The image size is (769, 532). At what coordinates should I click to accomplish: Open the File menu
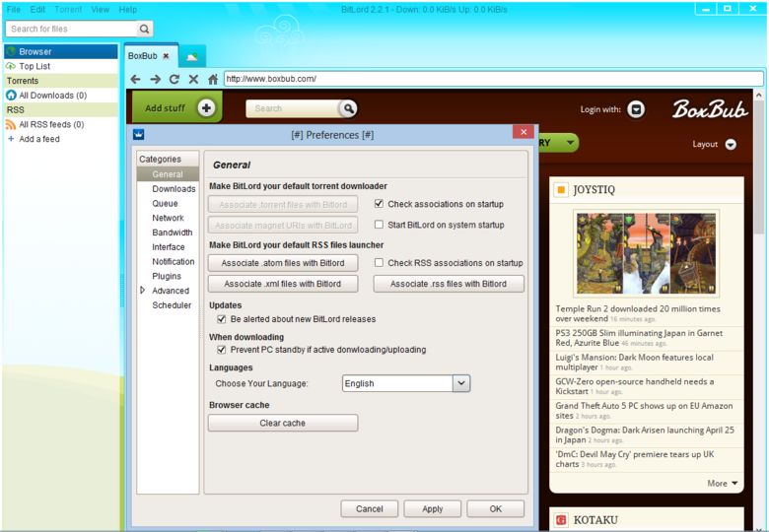tap(13, 9)
